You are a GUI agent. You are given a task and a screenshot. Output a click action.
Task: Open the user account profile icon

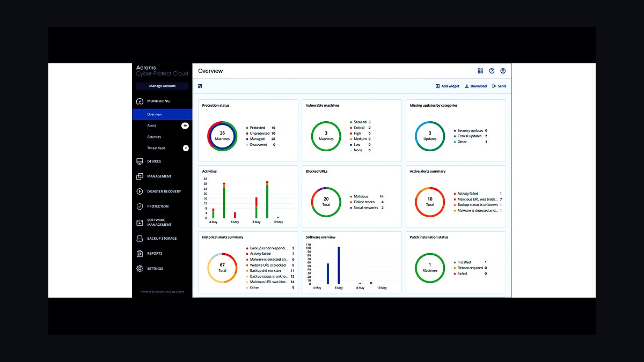503,71
